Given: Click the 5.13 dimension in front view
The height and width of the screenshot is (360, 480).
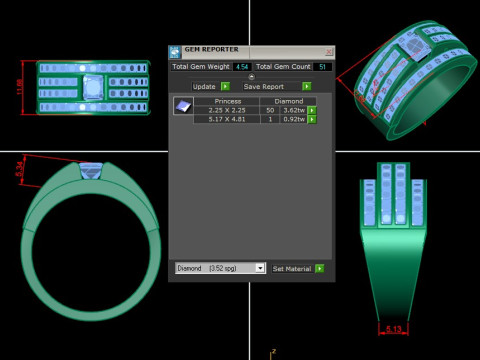Looking at the screenshot, I should click(x=393, y=329).
